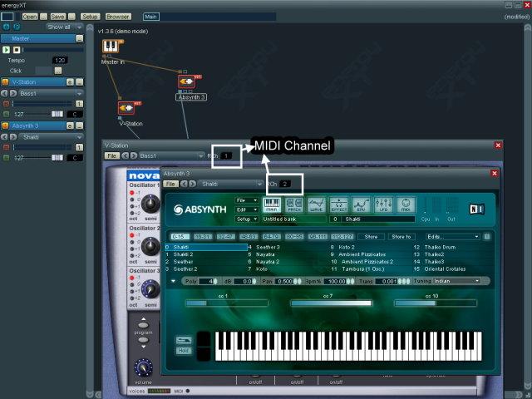Open the Bass1 preset dropdown in sidebar
This screenshot has width=532, height=399.
(x=51, y=93)
